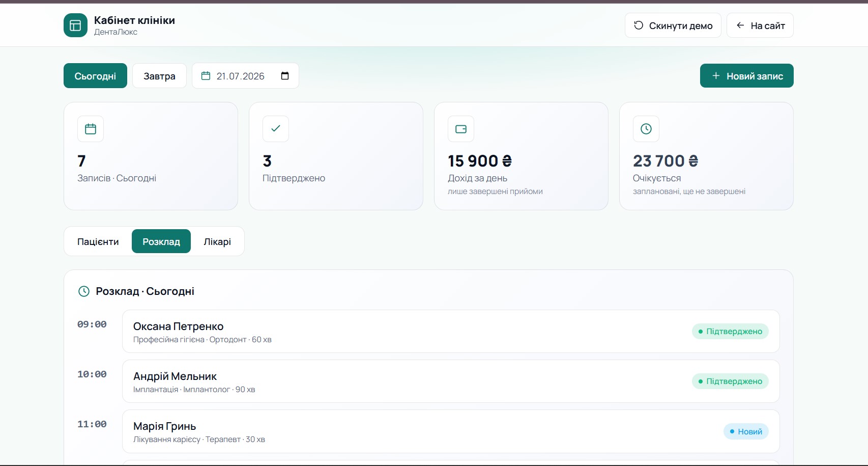Open the native date picker calendar icon
The height and width of the screenshot is (466, 868).
click(x=285, y=76)
